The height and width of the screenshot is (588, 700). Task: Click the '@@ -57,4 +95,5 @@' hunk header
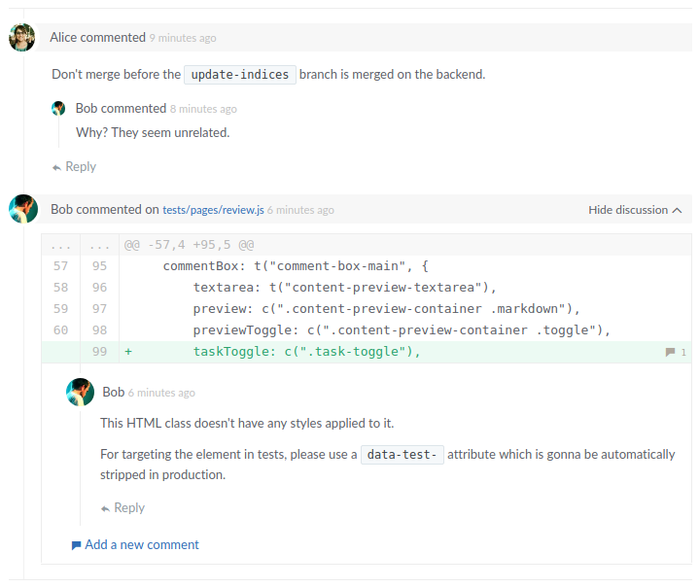(x=189, y=245)
